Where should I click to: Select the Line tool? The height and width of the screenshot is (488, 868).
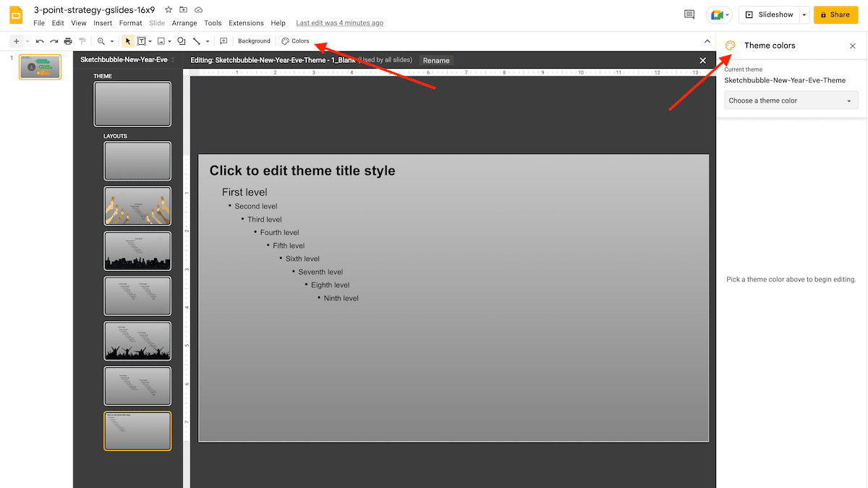[196, 41]
